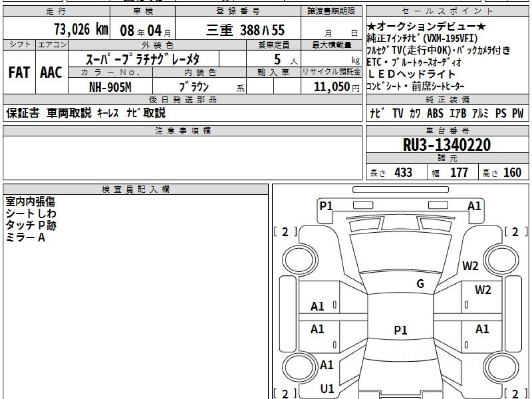The height and width of the screenshot is (399, 532).
Task: Click the 後日発送部品 header
Action: [x=183, y=99]
